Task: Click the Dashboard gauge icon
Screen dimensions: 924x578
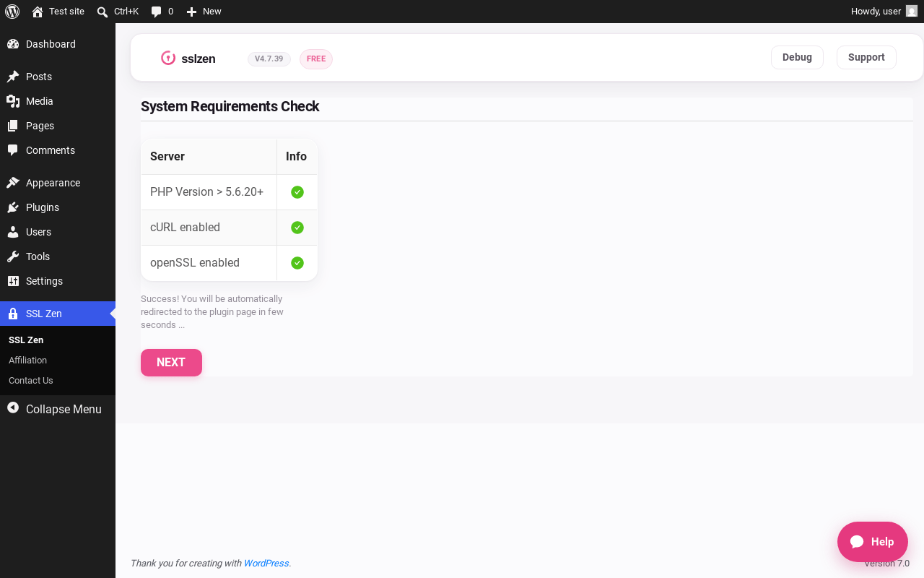Action: pos(13,44)
